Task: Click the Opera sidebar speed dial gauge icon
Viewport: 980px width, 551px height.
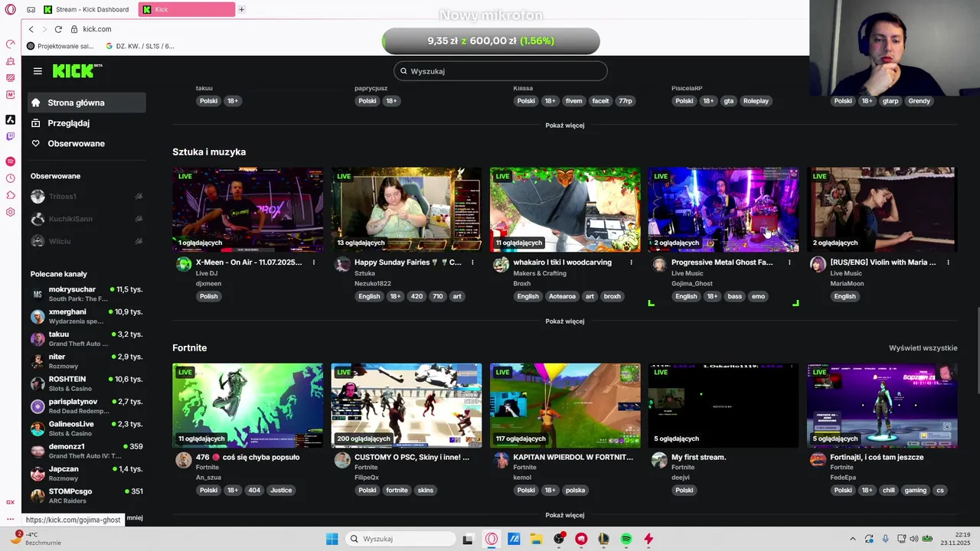Action: coord(10,44)
